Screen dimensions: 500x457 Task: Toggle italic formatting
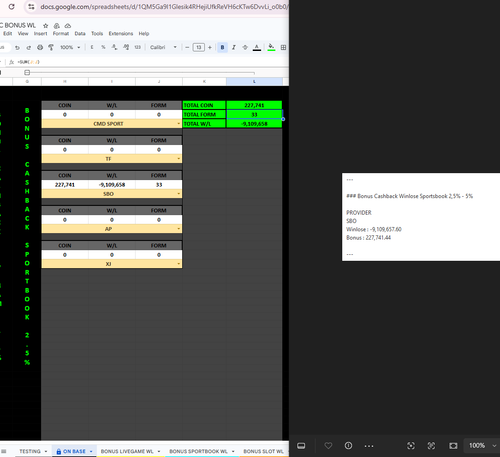234,48
